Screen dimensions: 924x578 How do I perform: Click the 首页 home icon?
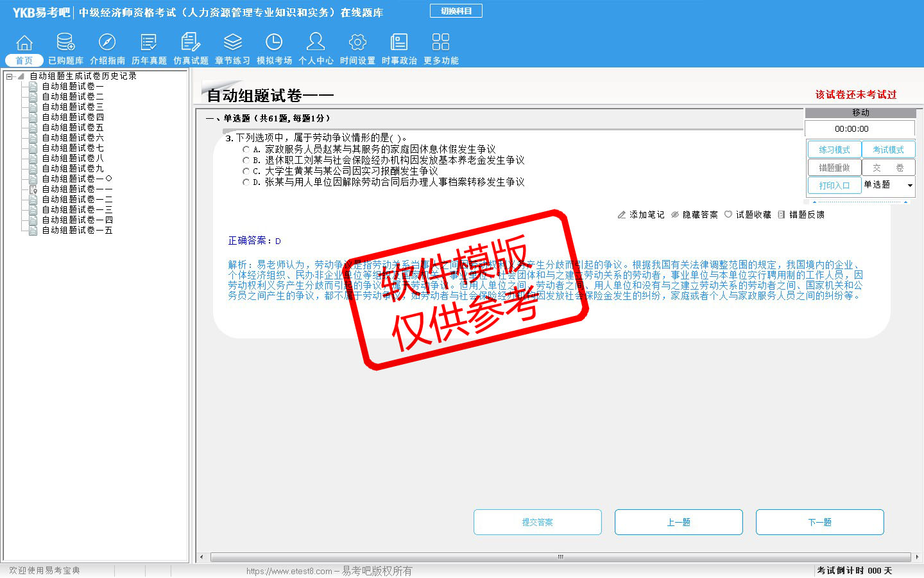tap(24, 43)
